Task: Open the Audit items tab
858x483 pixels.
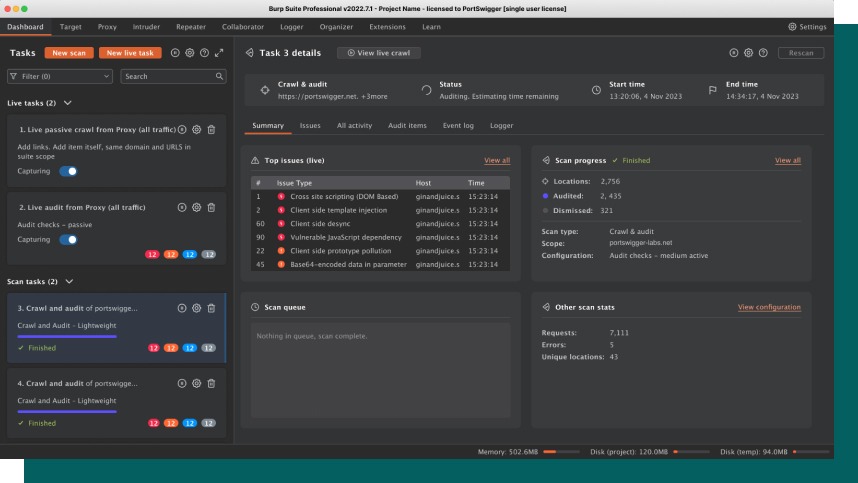Action: click(407, 126)
